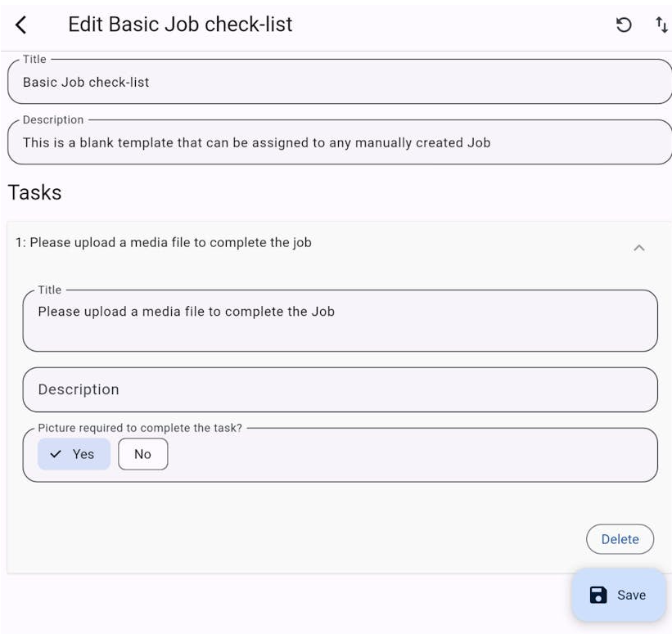Click the "Tasks" section heading
The height and width of the screenshot is (634, 672).
point(34,192)
